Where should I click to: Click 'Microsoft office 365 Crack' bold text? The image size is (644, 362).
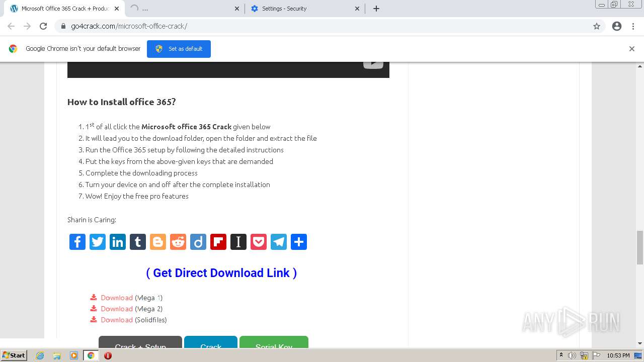[186, 127]
